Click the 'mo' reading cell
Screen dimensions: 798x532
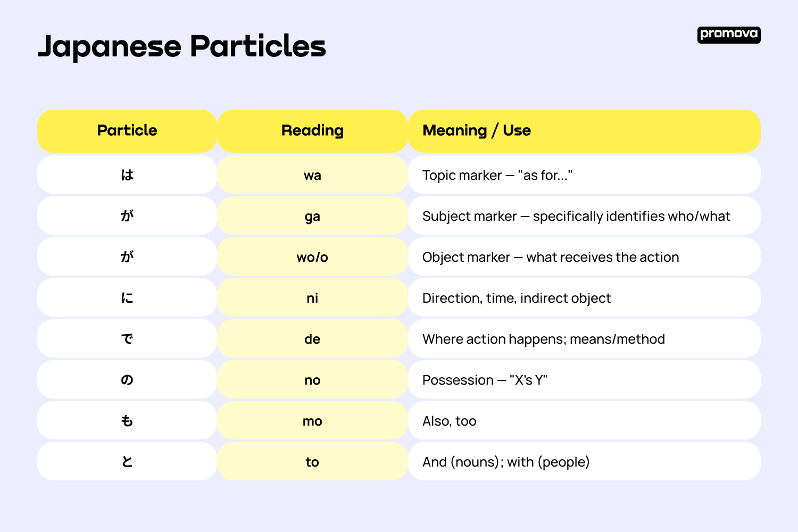point(312,420)
